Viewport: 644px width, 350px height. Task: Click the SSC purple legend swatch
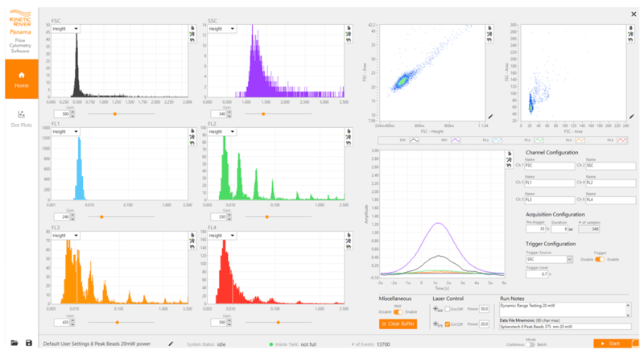pyautogui.click(x=456, y=140)
